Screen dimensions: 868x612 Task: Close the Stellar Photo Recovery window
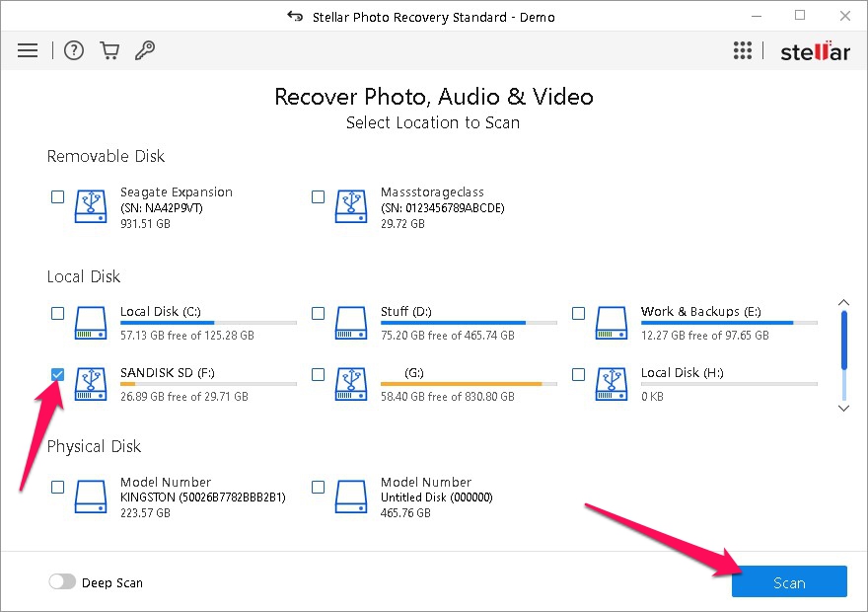pyautogui.click(x=844, y=16)
